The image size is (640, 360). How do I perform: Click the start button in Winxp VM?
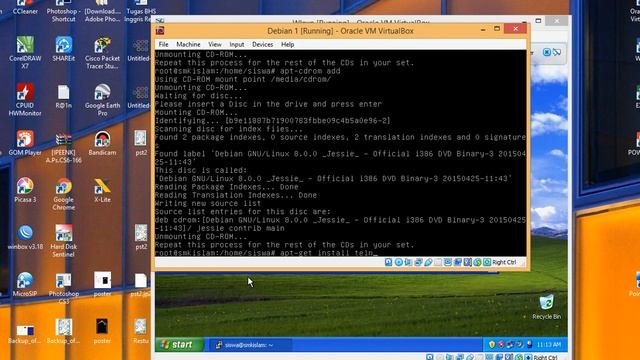coord(179,345)
